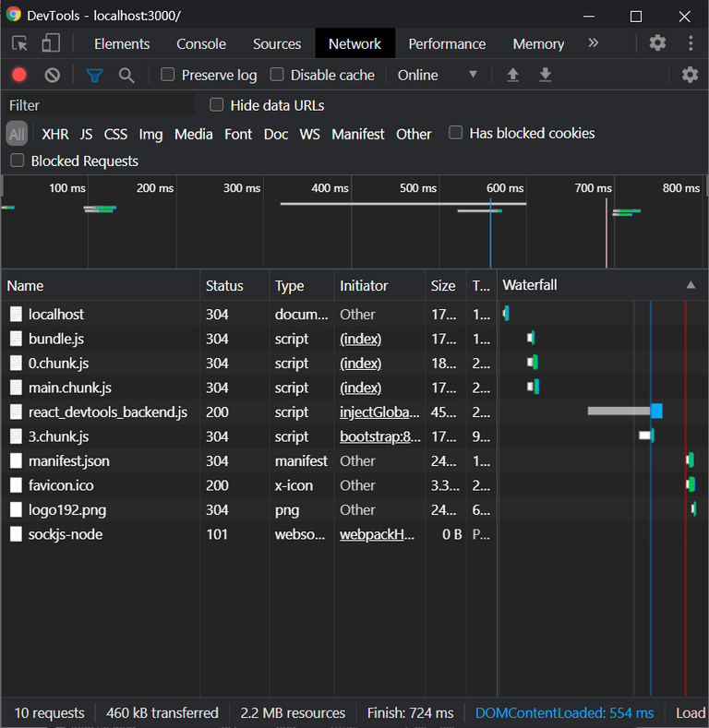Sort by the Initiator column header

pyautogui.click(x=379, y=285)
